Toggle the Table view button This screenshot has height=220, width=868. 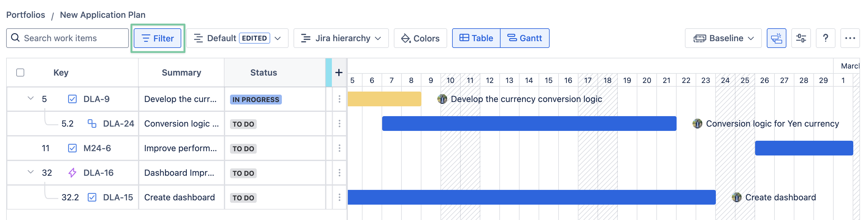pyautogui.click(x=476, y=38)
